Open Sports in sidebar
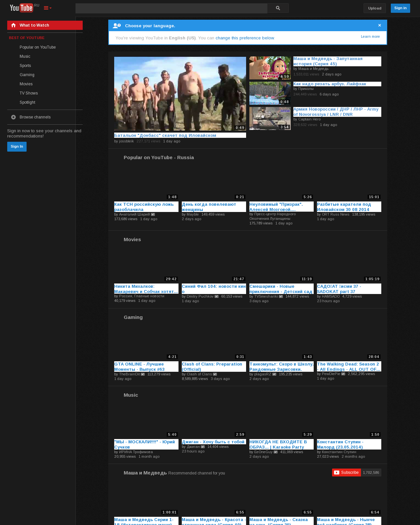The image size is (420, 525). click(25, 66)
